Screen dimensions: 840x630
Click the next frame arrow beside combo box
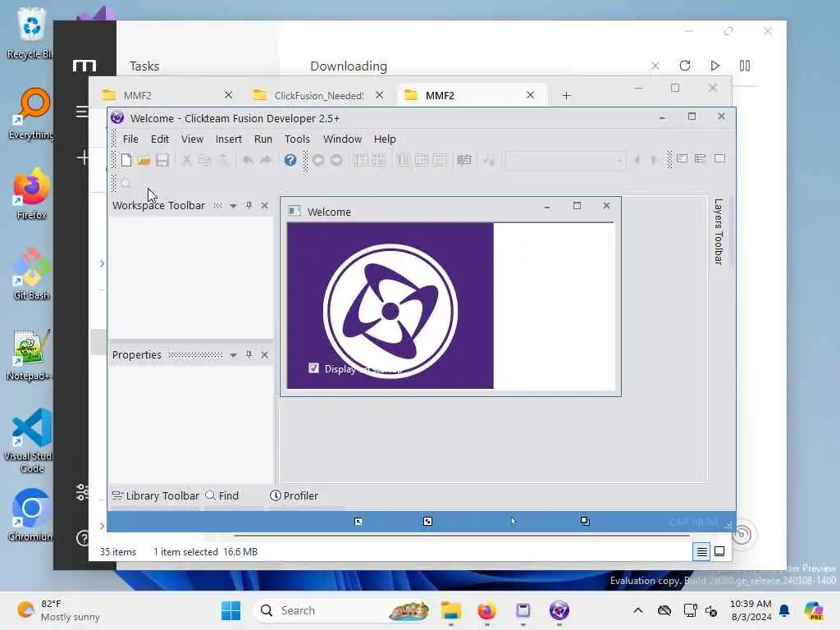[654, 160]
